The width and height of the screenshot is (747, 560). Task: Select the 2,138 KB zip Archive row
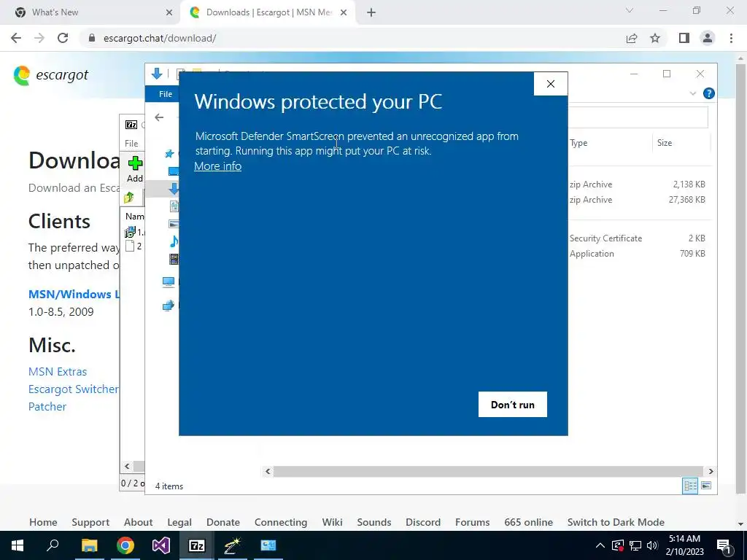tap(638, 184)
